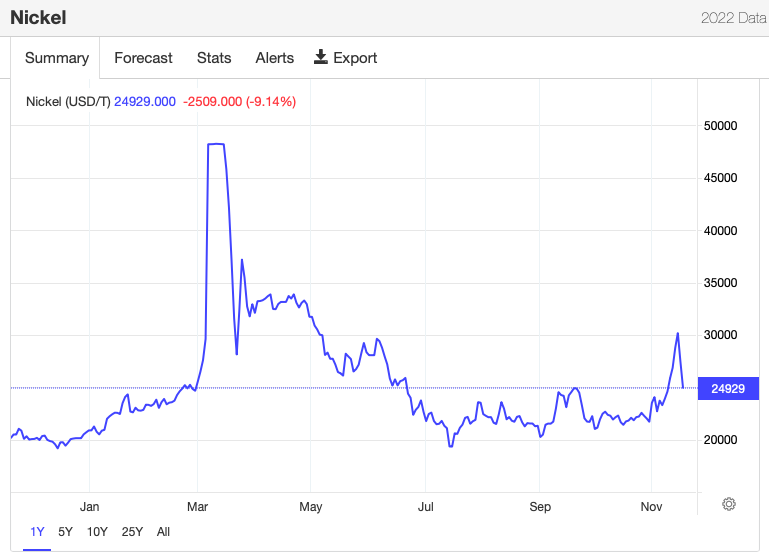Show All historical data range
Image resolution: width=769 pixels, height=560 pixels.
pyautogui.click(x=163, y=532)
